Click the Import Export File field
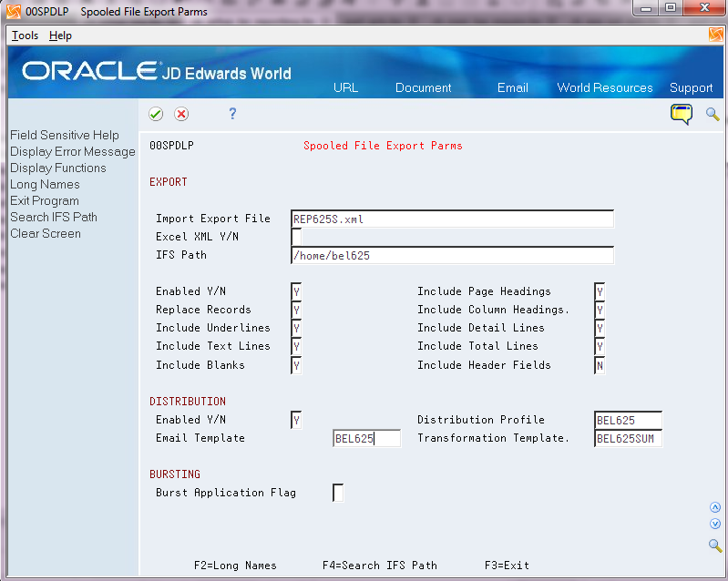The image size is (728, 581). click(x=452, y=219)
